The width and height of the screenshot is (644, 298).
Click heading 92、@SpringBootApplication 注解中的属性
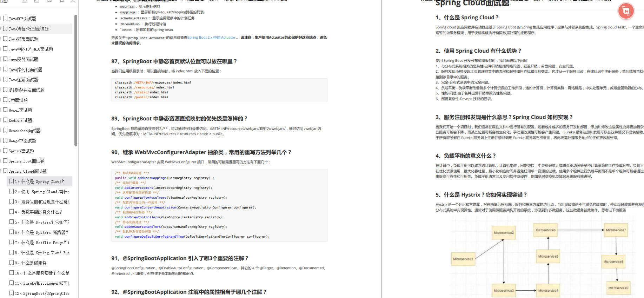[x=189, y=292]
